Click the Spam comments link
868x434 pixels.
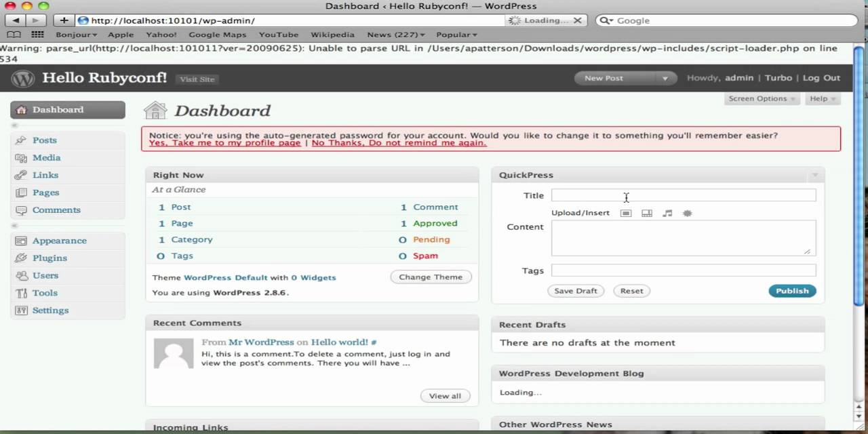425,256
